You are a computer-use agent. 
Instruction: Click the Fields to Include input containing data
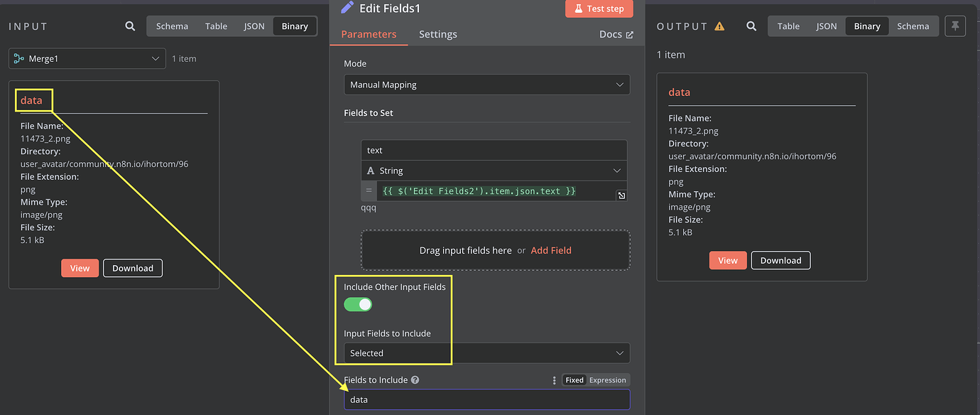486,399
